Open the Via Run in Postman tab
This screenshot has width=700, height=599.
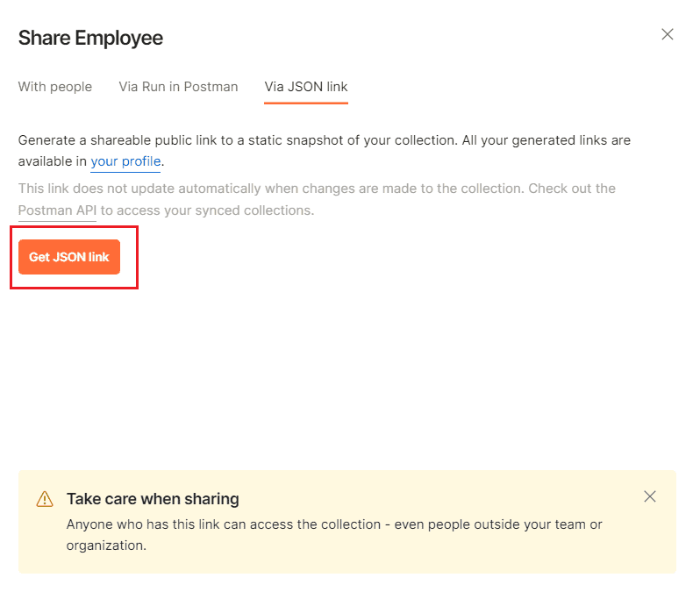pos(178,87)
